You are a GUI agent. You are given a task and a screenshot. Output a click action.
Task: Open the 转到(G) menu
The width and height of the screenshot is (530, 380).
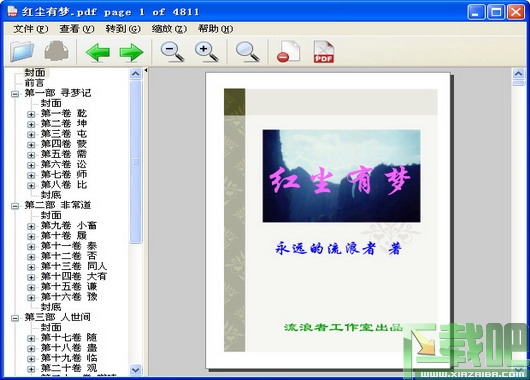click(x=123, y=29)
